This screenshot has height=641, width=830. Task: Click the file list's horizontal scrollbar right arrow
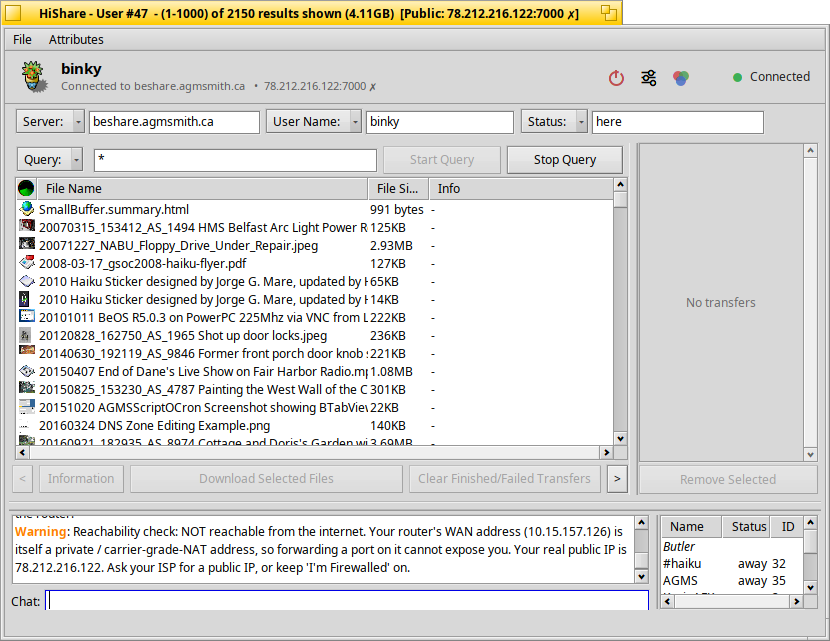point(607,453)
